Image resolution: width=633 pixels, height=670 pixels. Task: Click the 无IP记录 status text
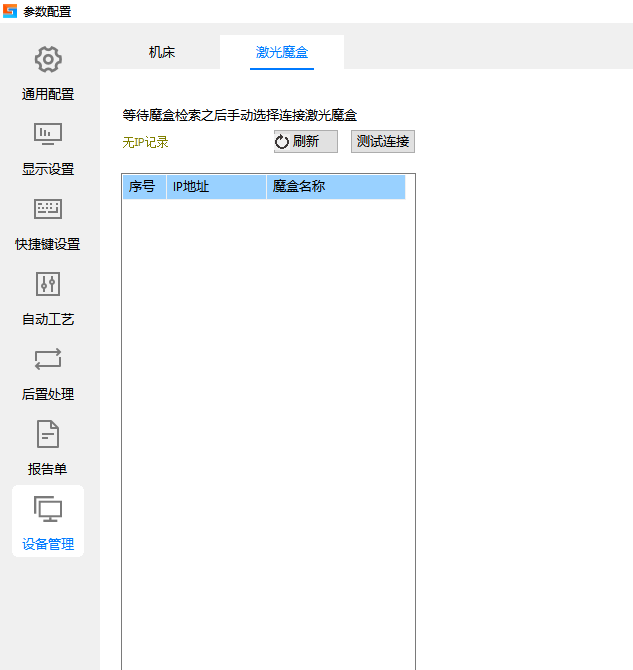145,142
